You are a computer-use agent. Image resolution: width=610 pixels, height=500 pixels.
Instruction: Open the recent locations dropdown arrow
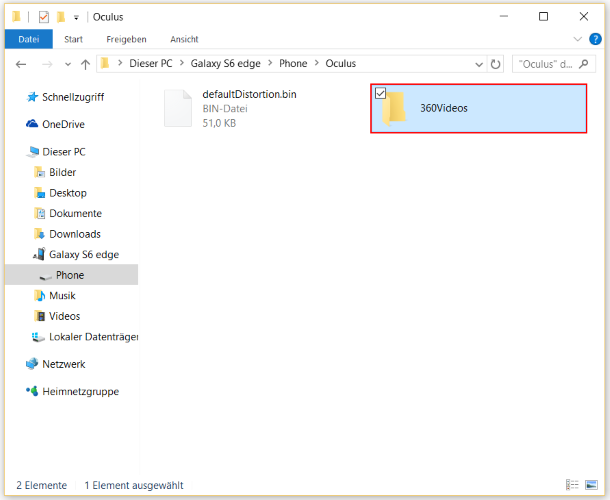(x=68, y=64)
